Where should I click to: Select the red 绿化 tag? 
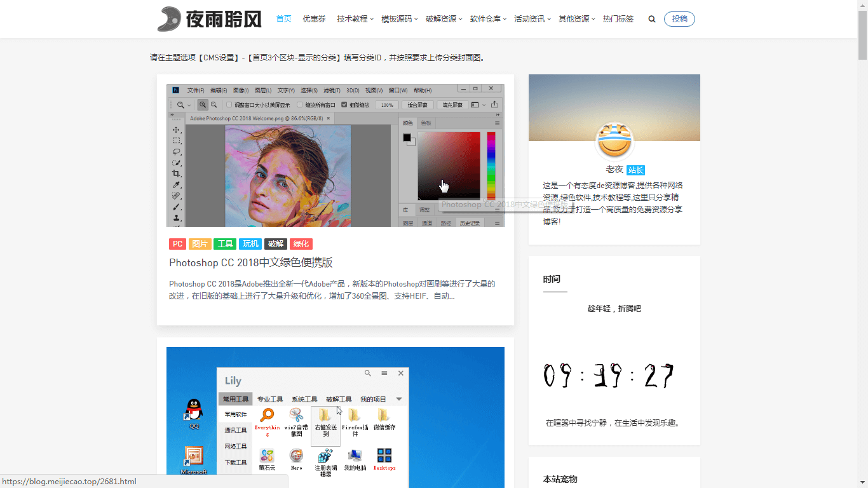click(x=301, y=244)
